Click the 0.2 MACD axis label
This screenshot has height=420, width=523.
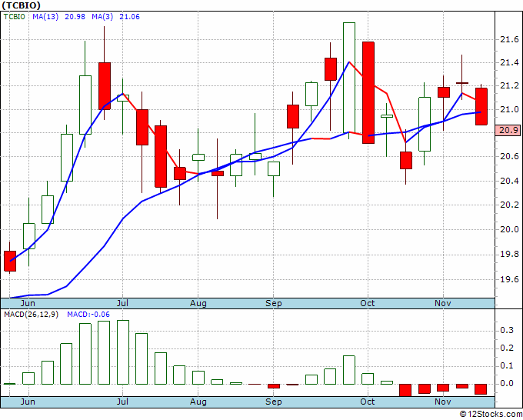coord(507,348)
